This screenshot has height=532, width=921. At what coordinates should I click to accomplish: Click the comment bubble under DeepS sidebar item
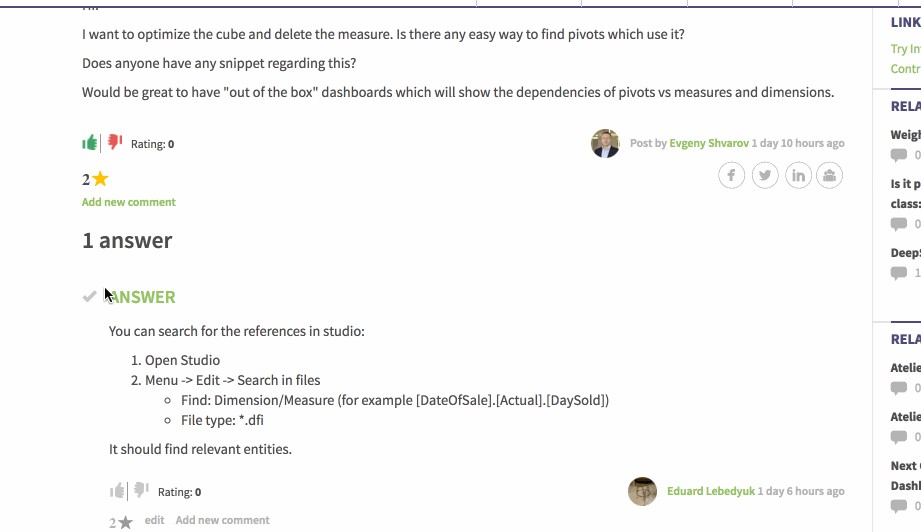tap(899, 273)
